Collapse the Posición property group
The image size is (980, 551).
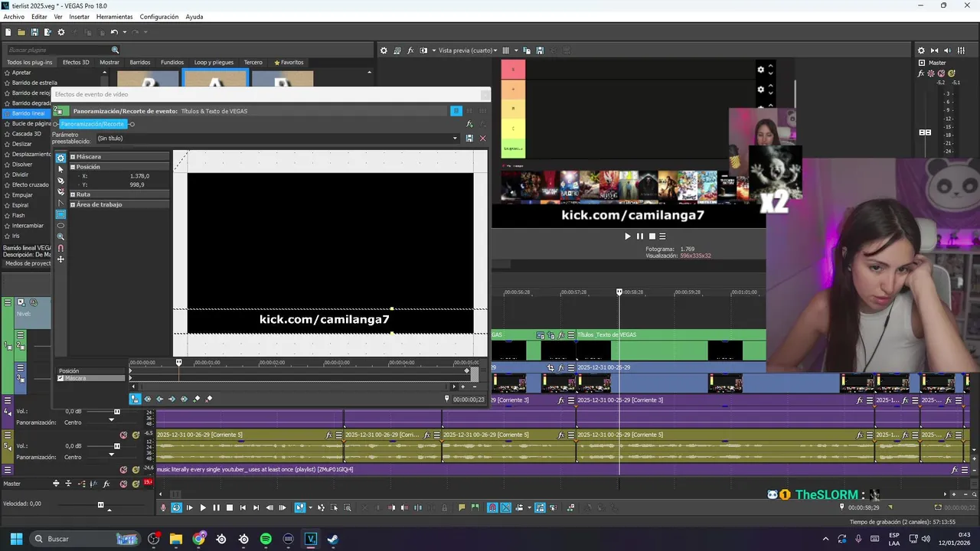73,167
